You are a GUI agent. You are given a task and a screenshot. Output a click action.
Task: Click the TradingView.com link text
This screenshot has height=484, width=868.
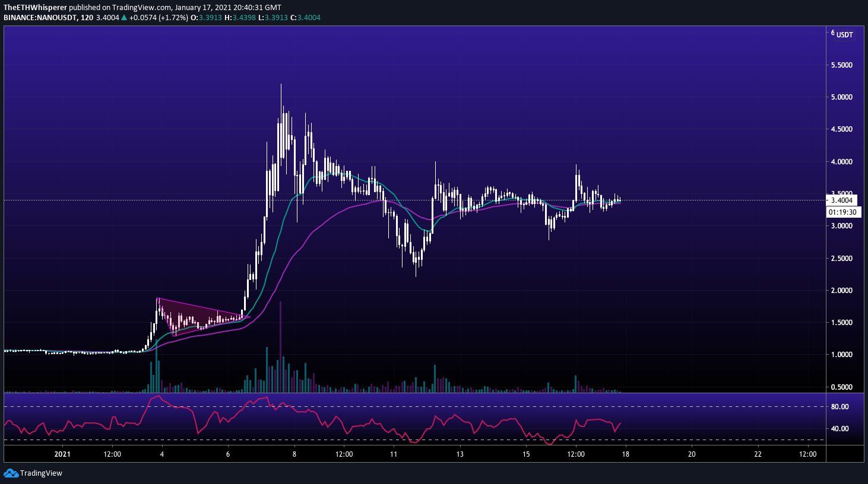click(138, 7)
